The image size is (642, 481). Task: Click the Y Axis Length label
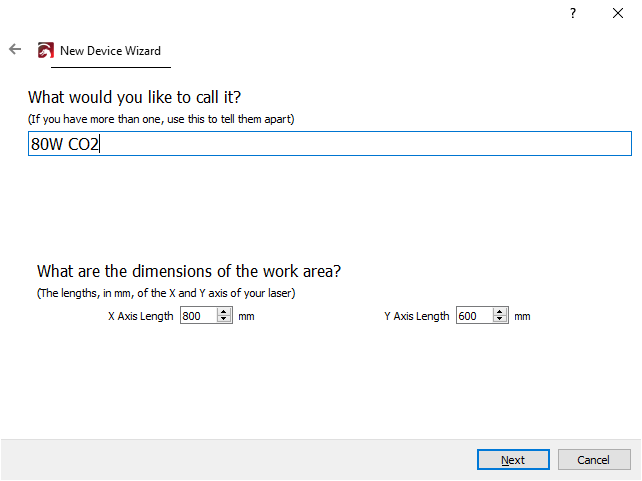pyautogui.click(x=416, y=316)
